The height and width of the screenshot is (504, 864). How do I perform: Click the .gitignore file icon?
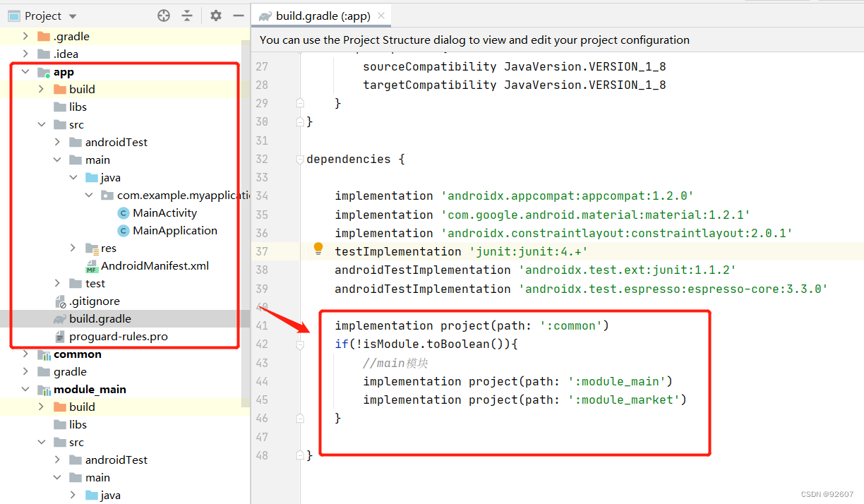pos(60,301)
